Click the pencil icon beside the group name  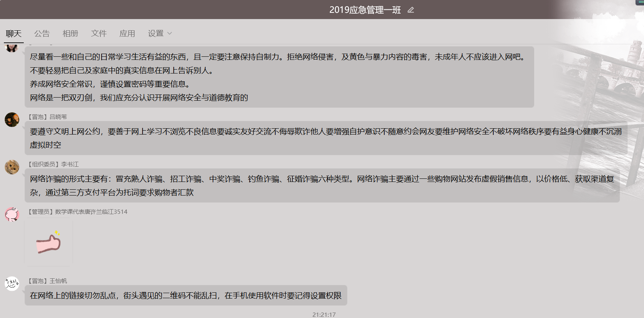410,10
